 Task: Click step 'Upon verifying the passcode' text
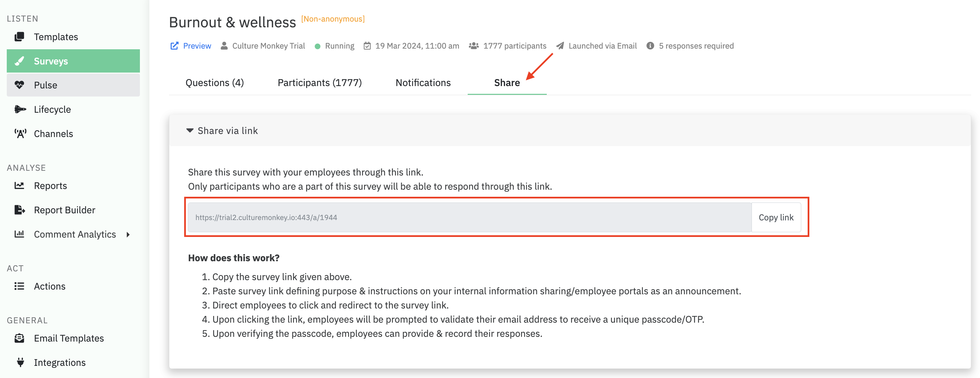(377, 333)
